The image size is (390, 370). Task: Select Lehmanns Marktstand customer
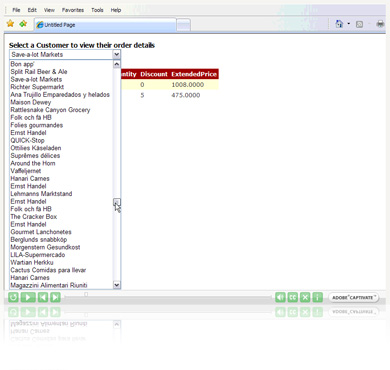[x=41, y=194]
